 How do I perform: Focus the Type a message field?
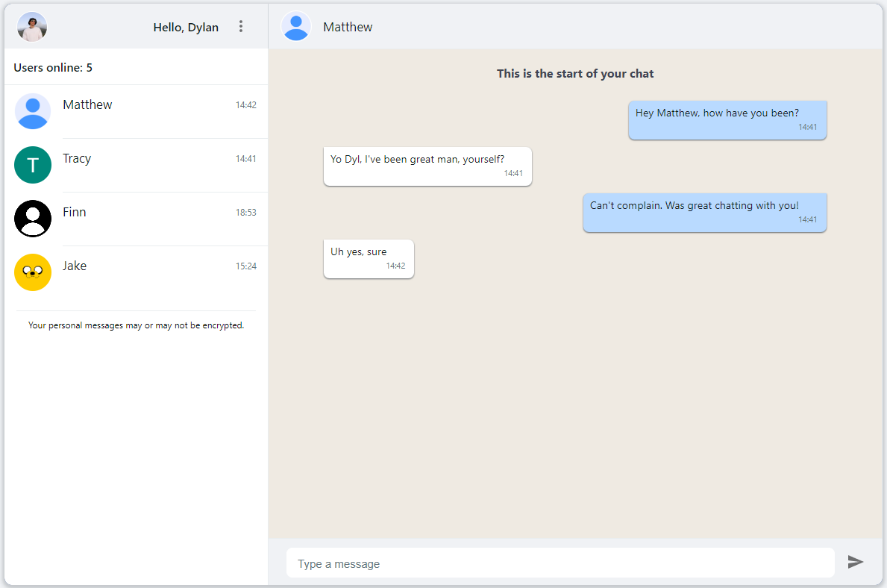click(560, 563)
